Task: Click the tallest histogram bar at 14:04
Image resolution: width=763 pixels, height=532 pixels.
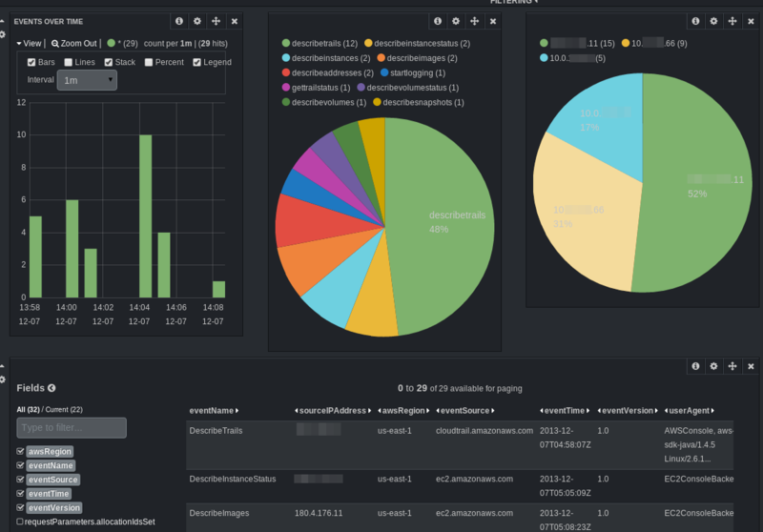Action: click(146, 215)
